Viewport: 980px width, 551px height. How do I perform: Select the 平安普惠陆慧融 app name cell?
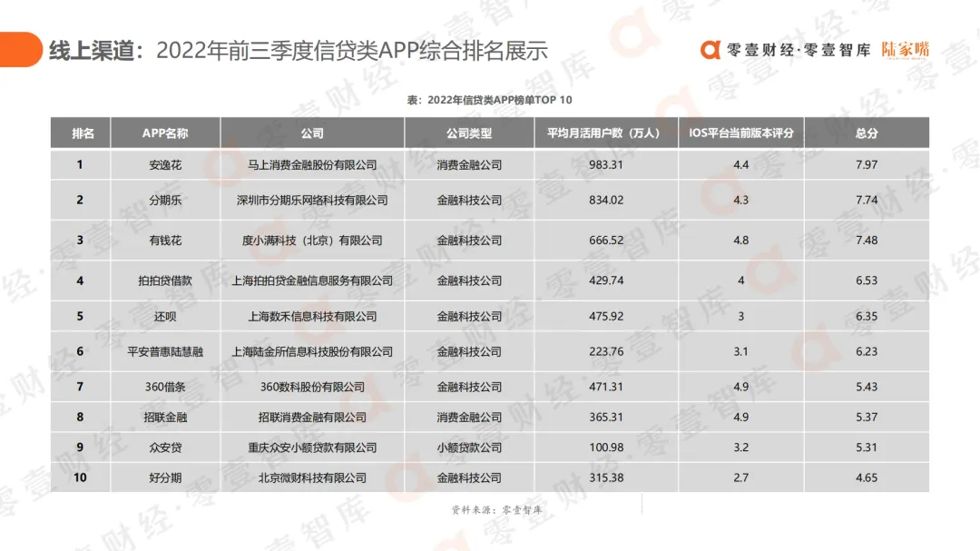pos(165,351)
